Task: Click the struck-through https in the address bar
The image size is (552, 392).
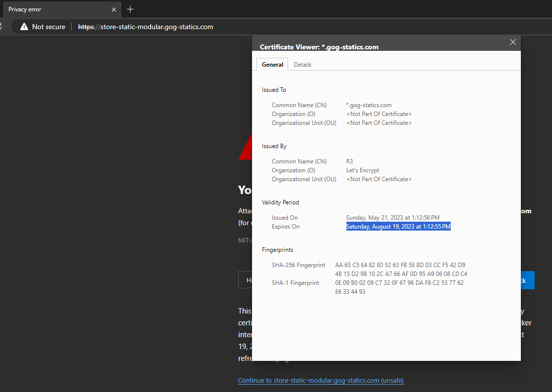Action: pyautogui.click(x=86, y=27)
